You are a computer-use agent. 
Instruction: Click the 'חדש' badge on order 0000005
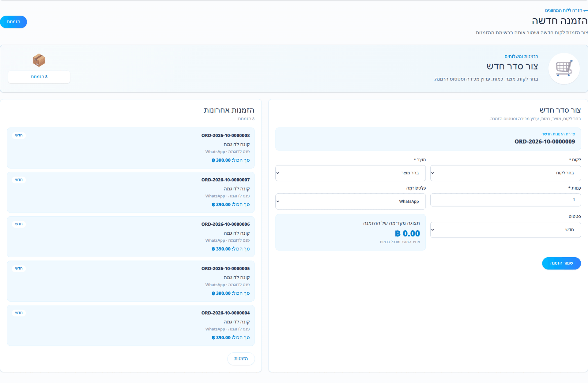19,268
